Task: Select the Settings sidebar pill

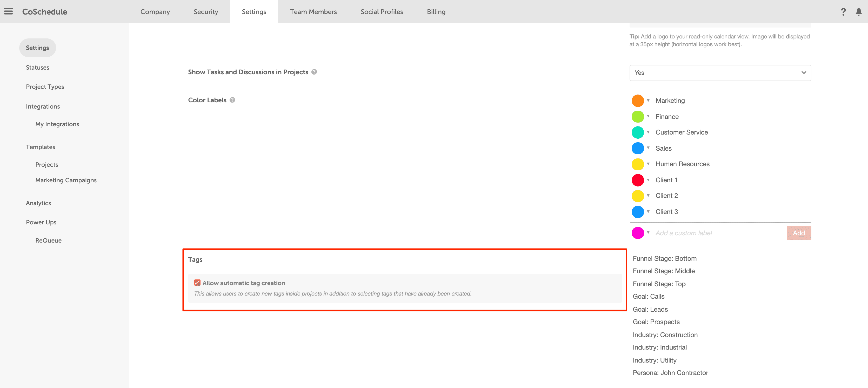Action: coord(37,48)
